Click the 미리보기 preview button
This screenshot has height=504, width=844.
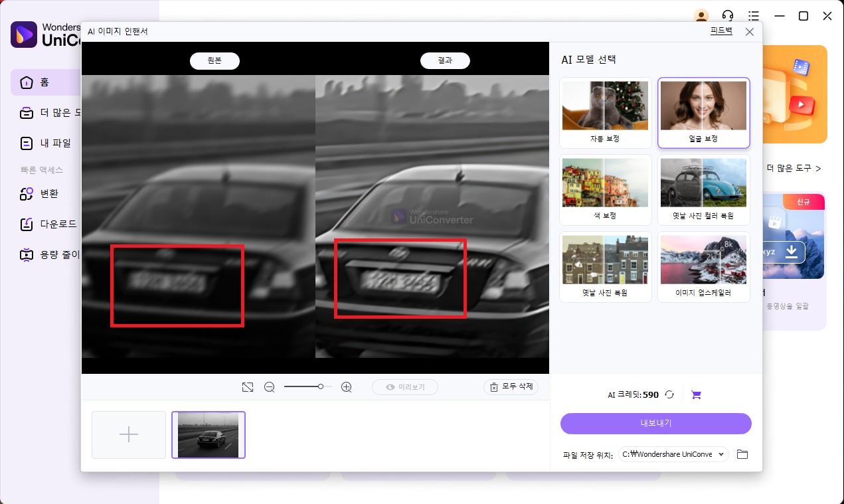404,387
